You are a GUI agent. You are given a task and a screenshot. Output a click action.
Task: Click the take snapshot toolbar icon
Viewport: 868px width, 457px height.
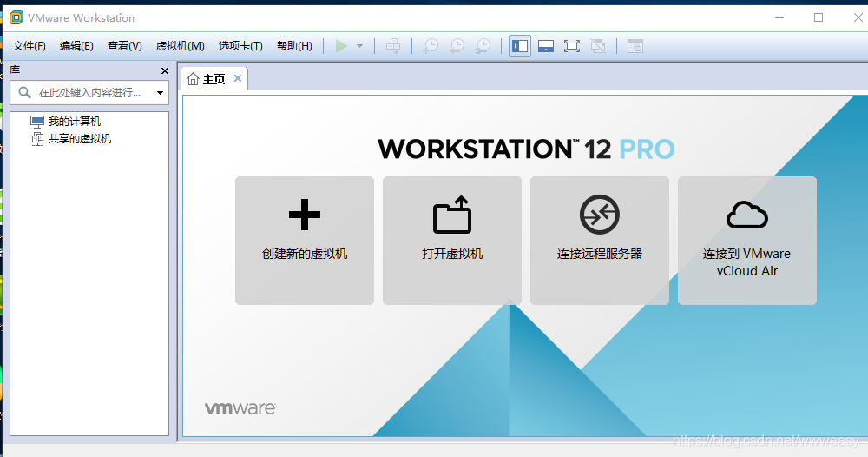tap(431, 46)
